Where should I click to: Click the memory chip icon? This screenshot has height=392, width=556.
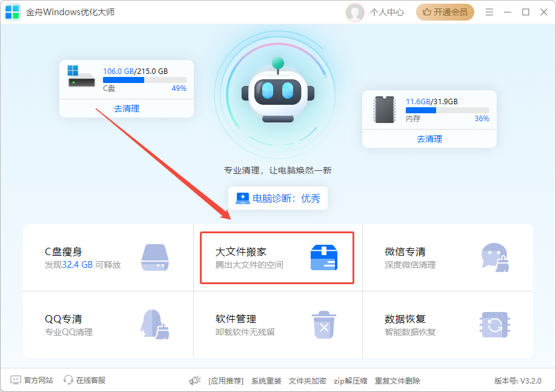(x=385, y=109)
